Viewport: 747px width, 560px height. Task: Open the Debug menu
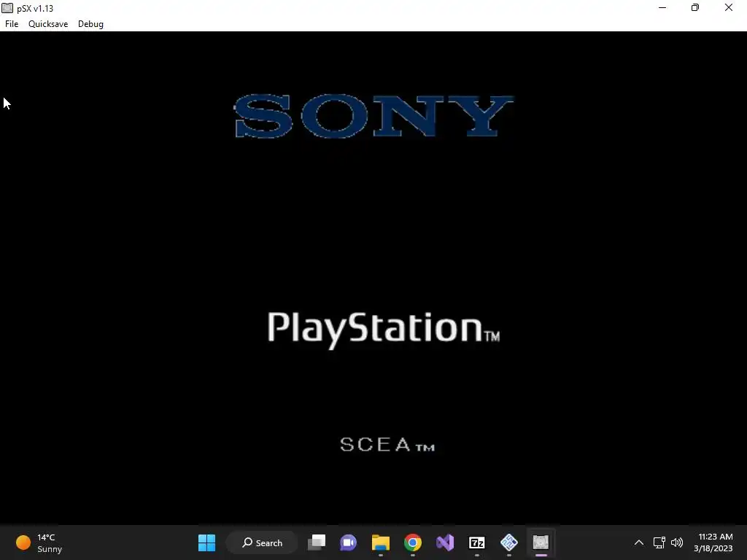pos(90,24)
